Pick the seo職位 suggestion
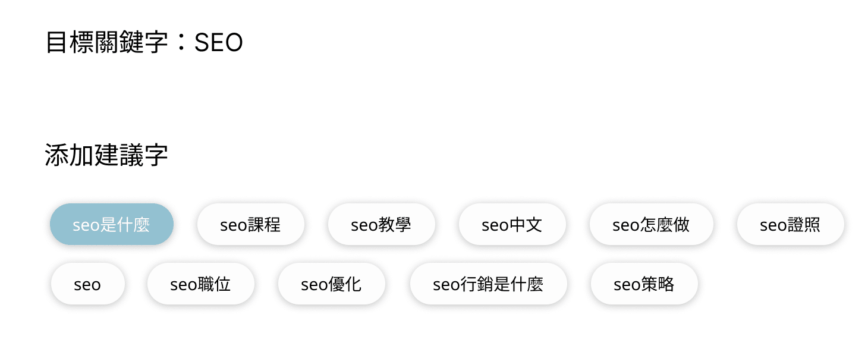 coord(200,284)
